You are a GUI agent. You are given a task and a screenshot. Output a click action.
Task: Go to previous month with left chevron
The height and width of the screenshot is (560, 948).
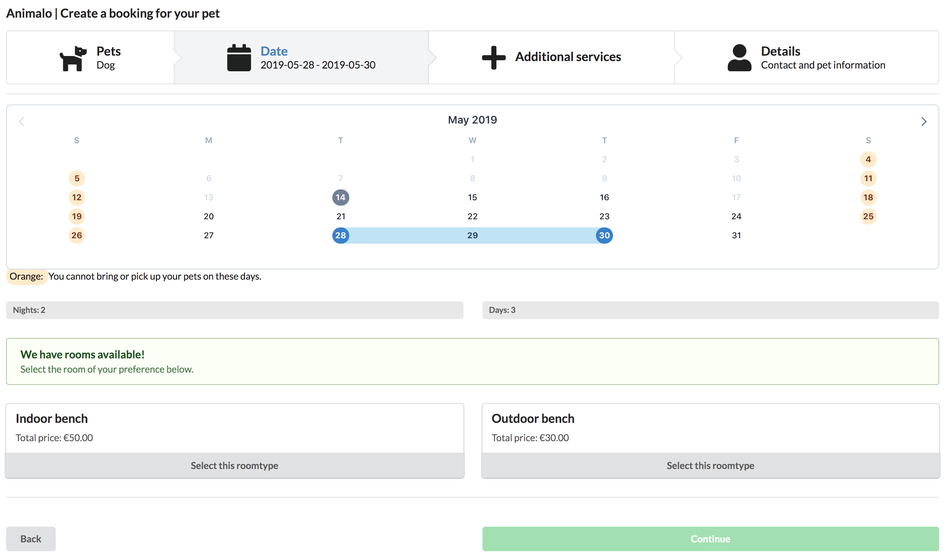(21, 122)
